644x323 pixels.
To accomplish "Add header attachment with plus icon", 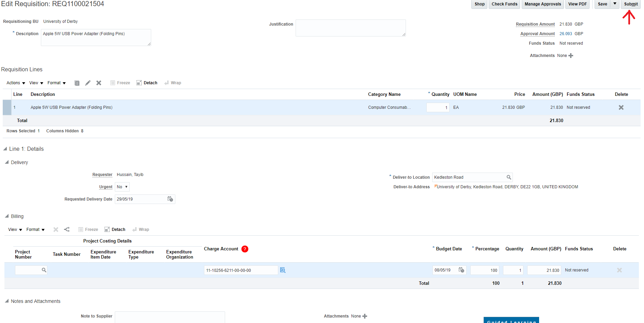I will pyautogui.click(x=571, y=56).
